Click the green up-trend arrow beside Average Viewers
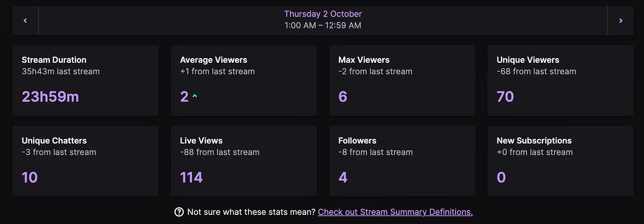This screenshot has height=224, width=644. [195, 96]
